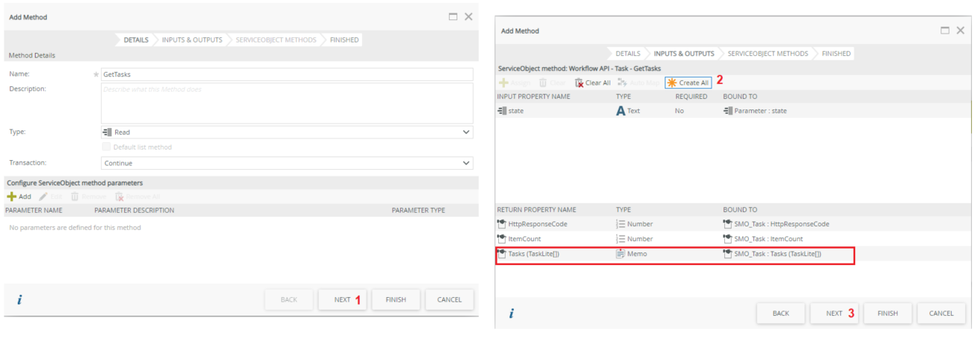Open the Type dropdown showing Read
The image size is (980, 338).
(x=286, y=132)
